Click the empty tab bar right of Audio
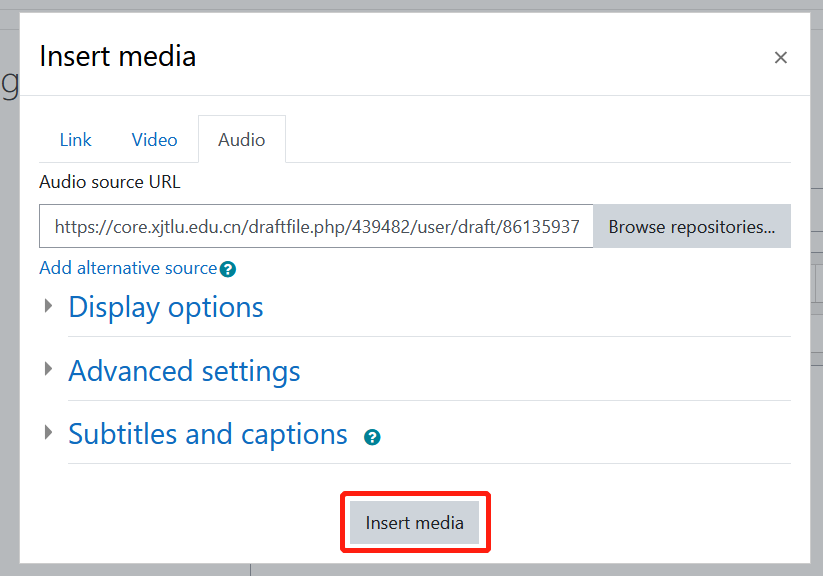Image resolution: width=823 pixels, height=576 pixels. pos(538,140)
